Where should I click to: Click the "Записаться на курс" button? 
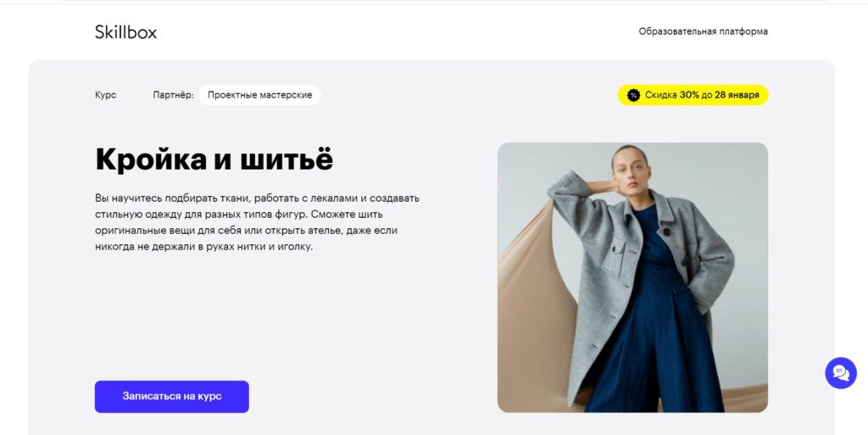click(171, 396)
